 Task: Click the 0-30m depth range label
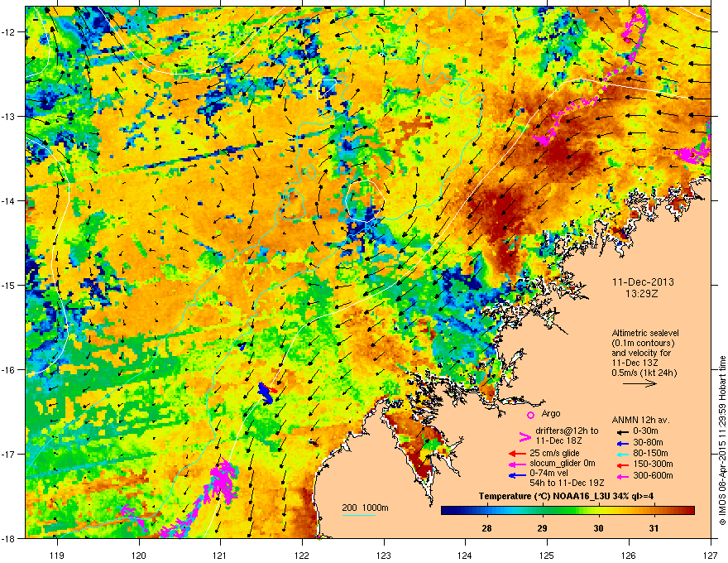[x=645, y=431]
